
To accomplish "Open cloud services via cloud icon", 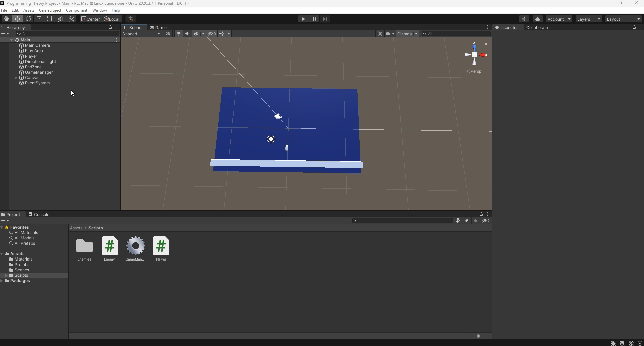I will point(537,19).
